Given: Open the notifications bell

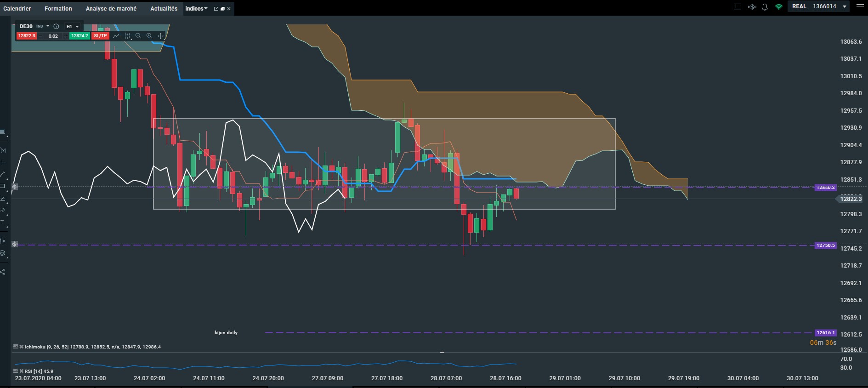Looking at the screenshot, I should pyautogui.click(x=765, y=7).
